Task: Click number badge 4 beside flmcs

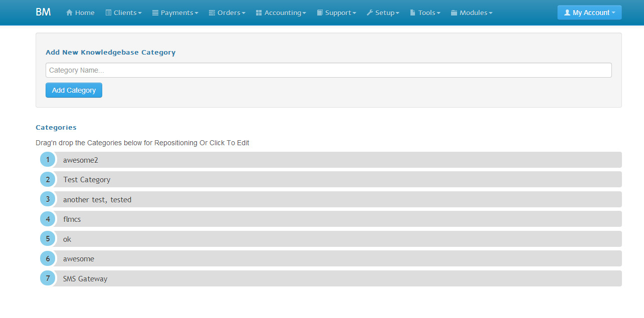Action: [x=48, y=219]
